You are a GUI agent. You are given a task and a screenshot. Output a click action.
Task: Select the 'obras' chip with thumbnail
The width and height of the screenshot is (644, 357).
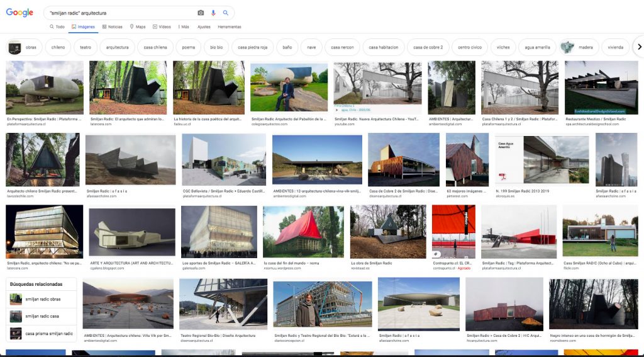(23, 47)
